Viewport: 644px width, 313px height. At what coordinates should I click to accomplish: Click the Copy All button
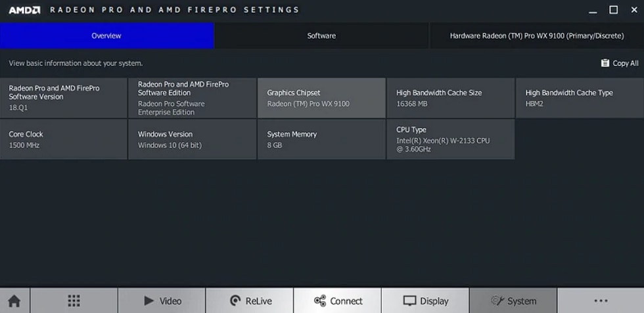(x=620, y=63)
